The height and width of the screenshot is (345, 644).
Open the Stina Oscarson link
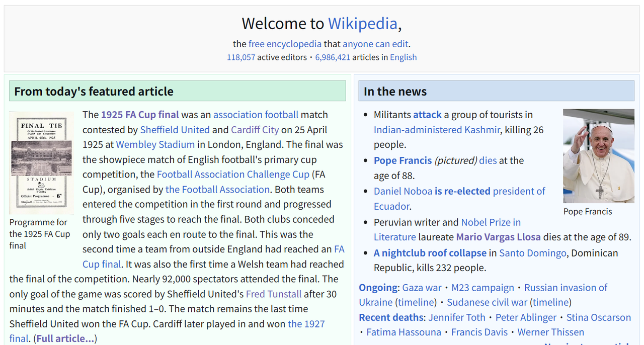pyautogui.click(x=599, y=317)
